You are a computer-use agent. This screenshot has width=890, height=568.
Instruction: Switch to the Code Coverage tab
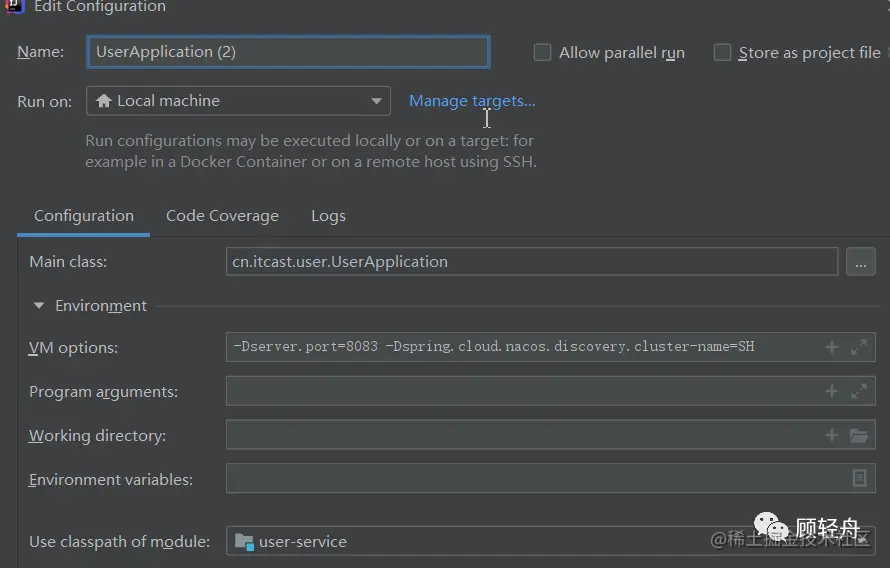[x=222, y=216]
